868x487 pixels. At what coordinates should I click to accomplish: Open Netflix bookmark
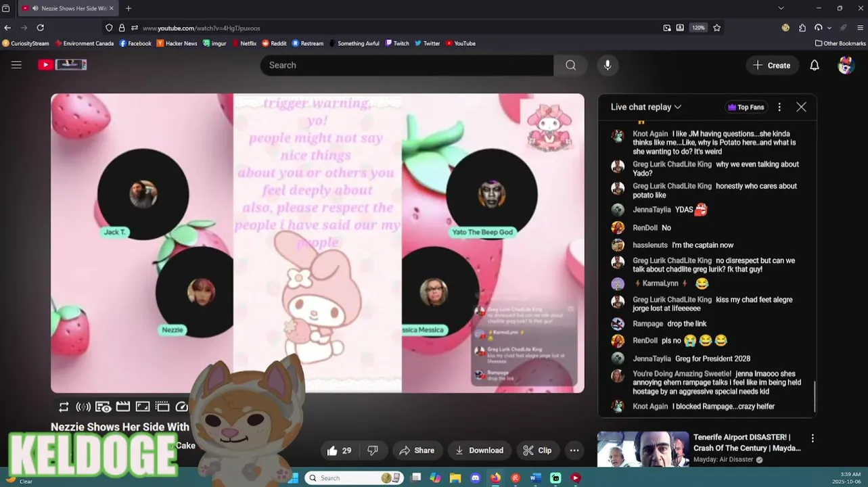click(x=244, y=43)
